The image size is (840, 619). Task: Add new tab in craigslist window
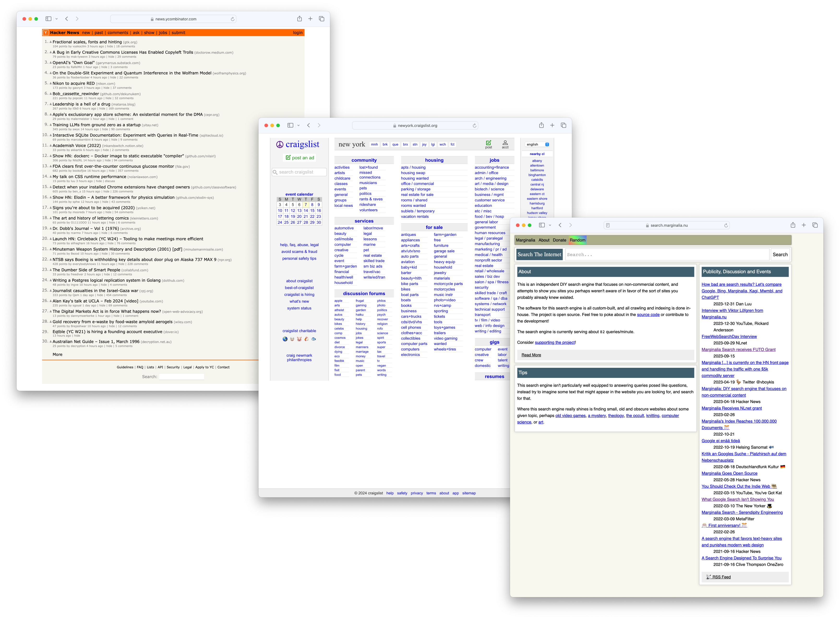coord(552,125)
